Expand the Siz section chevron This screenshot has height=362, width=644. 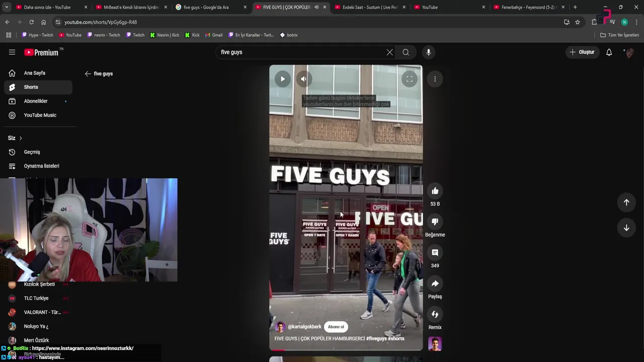21,138
